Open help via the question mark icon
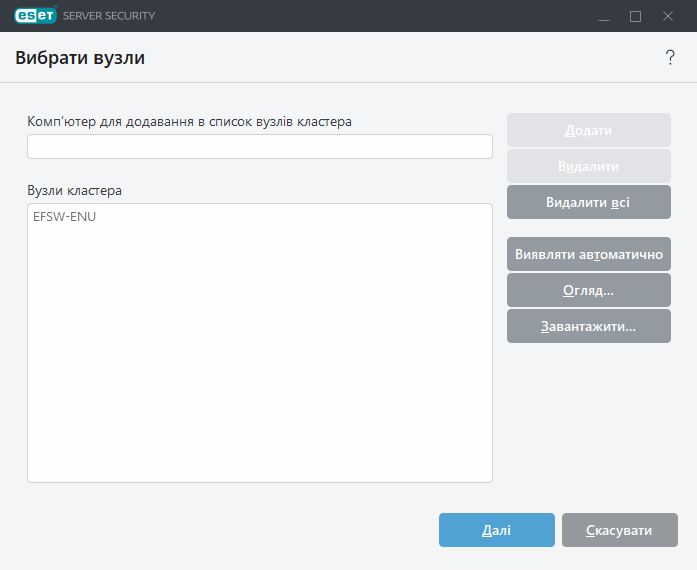The width and height of the screenshot is (697, 570). pos(670,58)
